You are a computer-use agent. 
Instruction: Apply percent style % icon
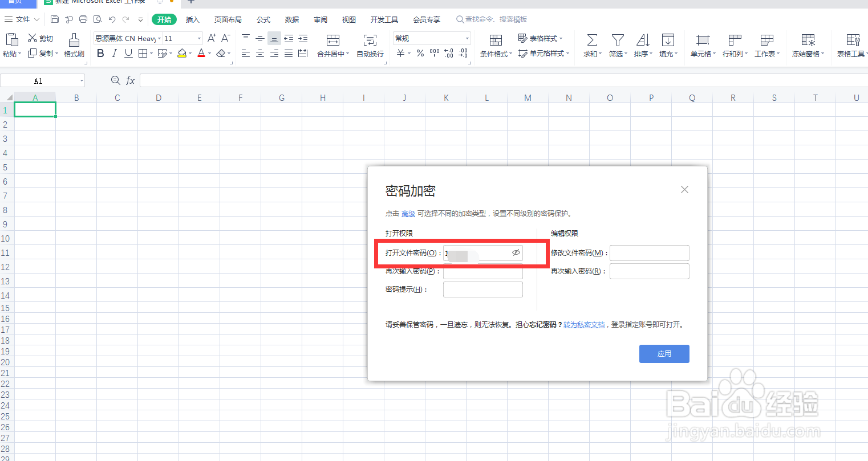pyautogui.click(x=420, y=53)
